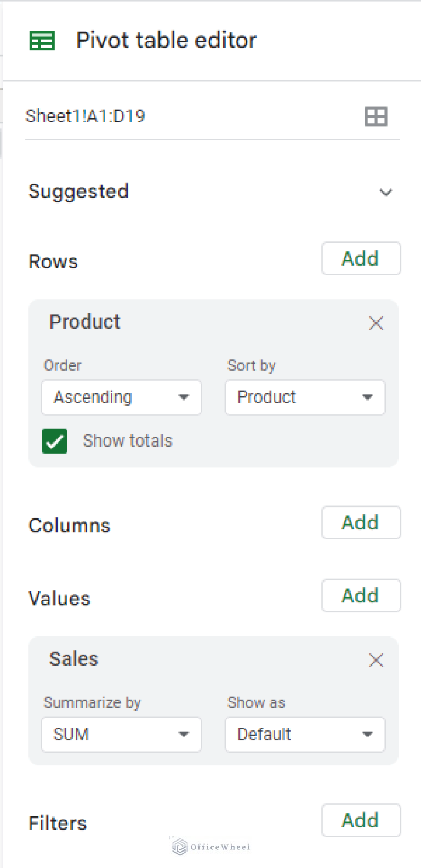This screenshot has width=421, height=868.
Task: Click the Summarize by dropdown arrow
Action: (184, 735)
